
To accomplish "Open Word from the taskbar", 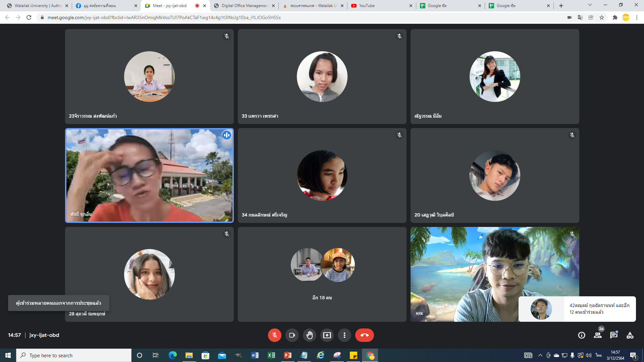I will (x=255, y=355).
